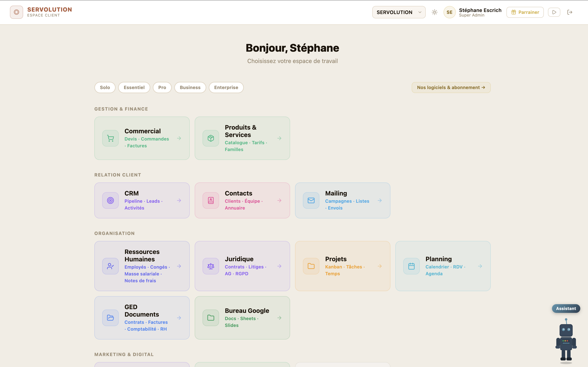This screenshot has width=588, height=367.
Task: Click the calendar icon on the Planning card
Action: pos(411,266)
